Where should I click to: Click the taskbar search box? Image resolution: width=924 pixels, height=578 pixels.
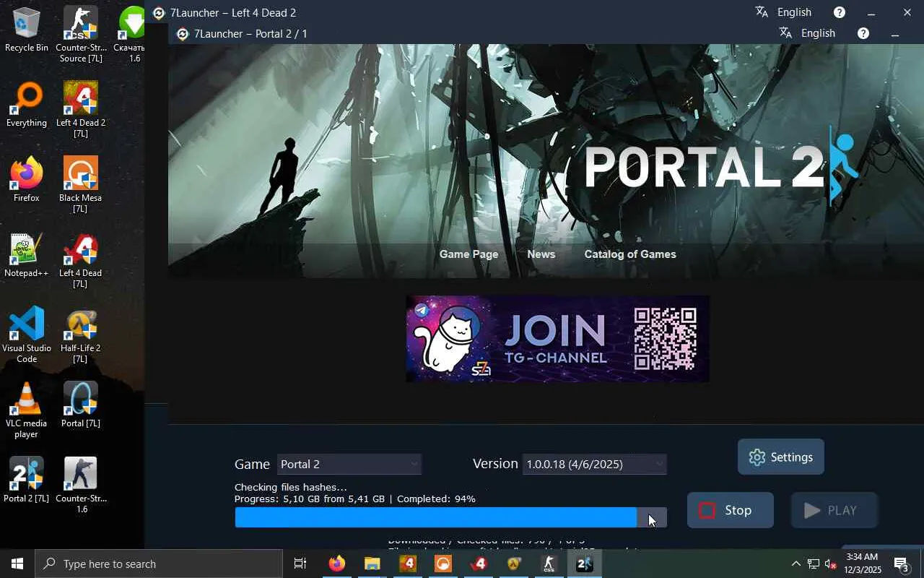pyautogui.click(x=159, y=564)
